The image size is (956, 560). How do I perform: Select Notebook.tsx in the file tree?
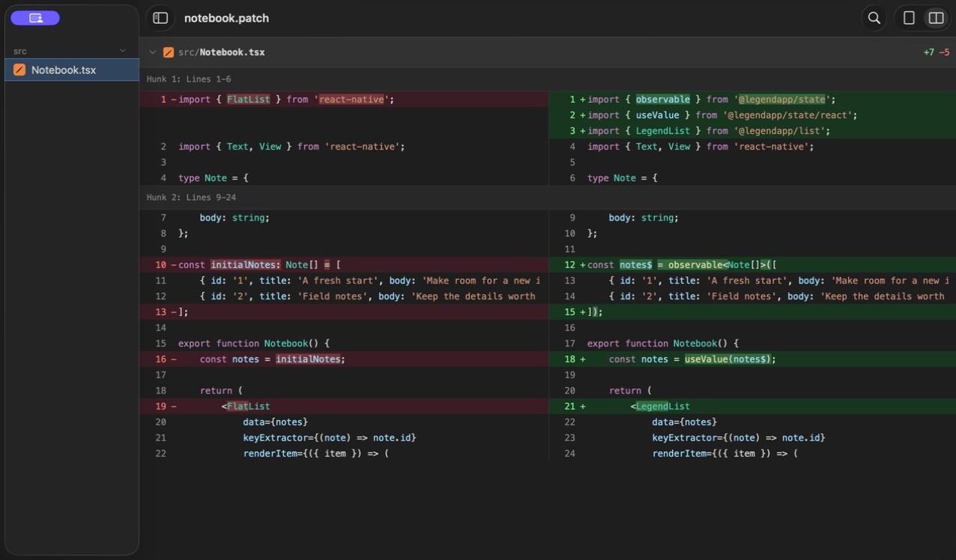pyautogui.click(x=72, y=70)
